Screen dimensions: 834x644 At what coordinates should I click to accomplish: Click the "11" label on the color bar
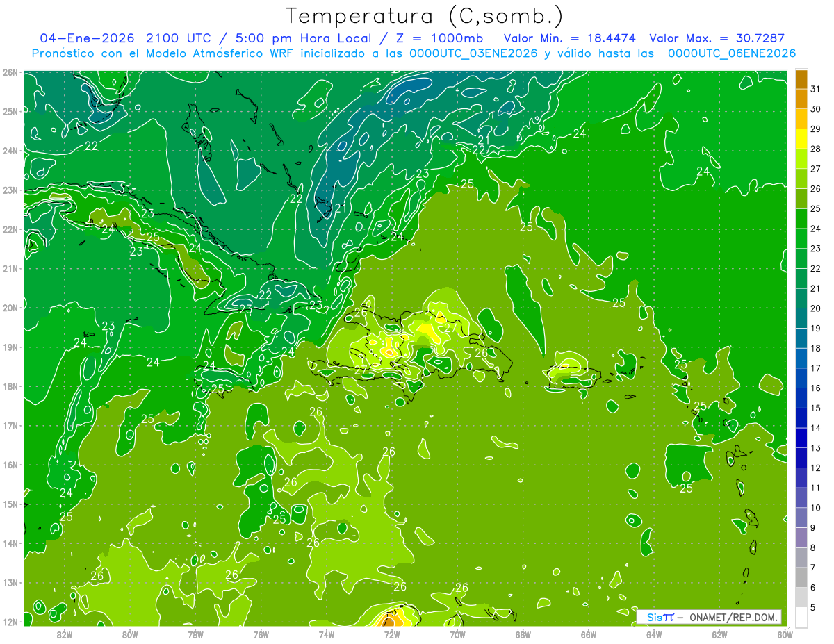[x=815, y=488]
